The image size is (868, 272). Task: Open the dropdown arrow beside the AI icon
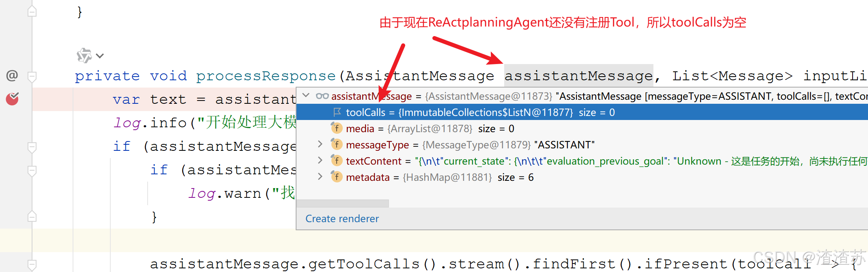click(100, 56)
